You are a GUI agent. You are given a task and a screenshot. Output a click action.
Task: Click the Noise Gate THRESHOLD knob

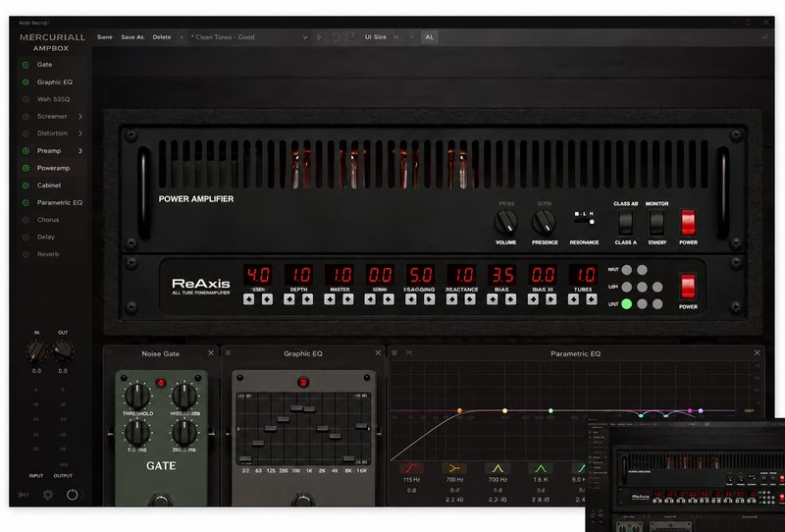136,397
